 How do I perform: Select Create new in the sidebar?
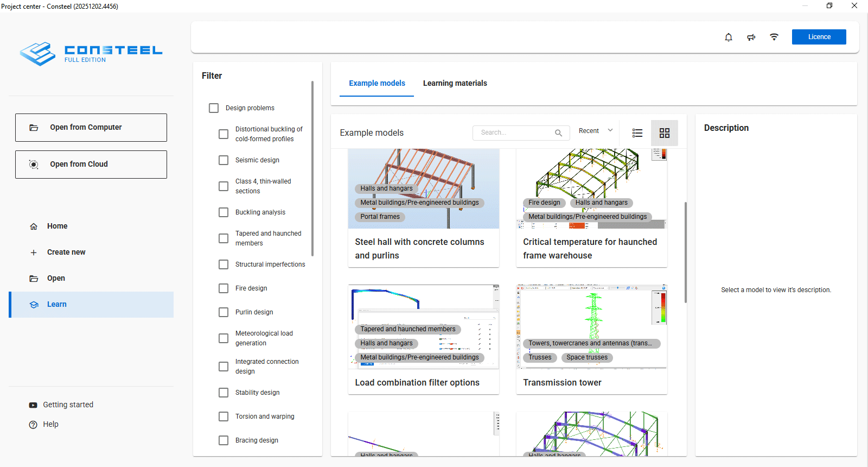coord(91,253)
